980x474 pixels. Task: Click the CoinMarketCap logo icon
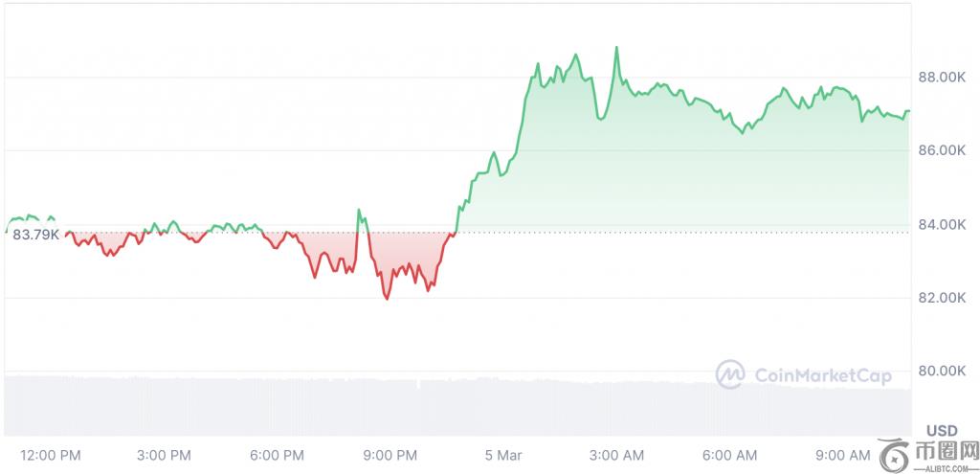click(x=732, y=372)
